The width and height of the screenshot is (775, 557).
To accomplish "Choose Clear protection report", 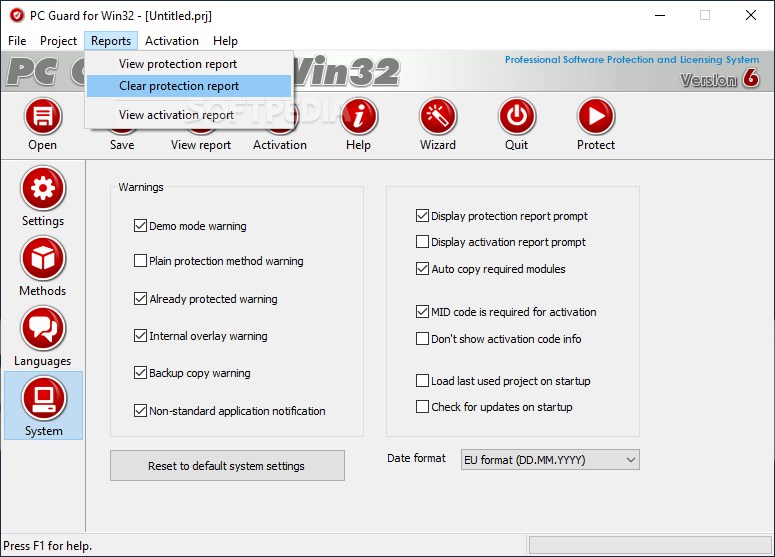I will click(189, 86).
